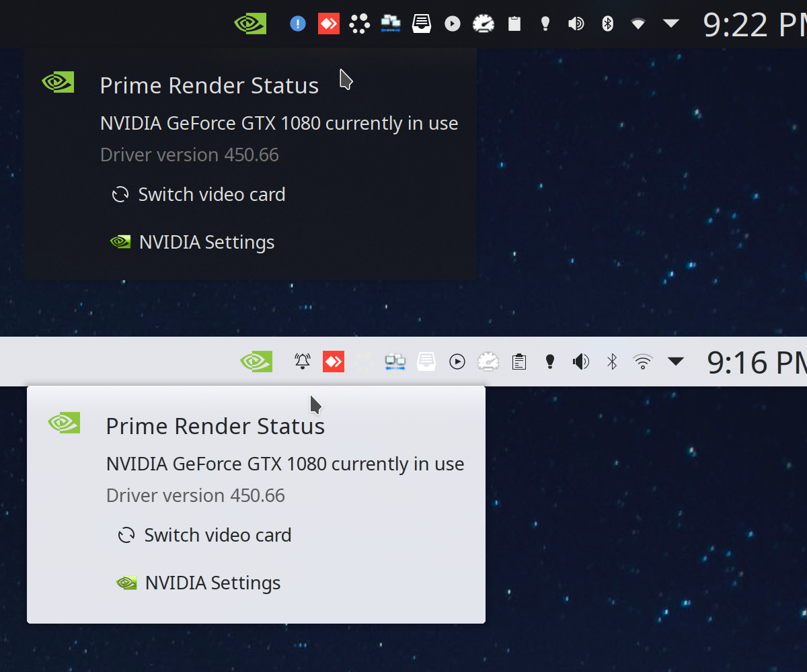Open the network computers transfer icon in light panel
This screenshot has width=807, height=672.
(395, 362)
